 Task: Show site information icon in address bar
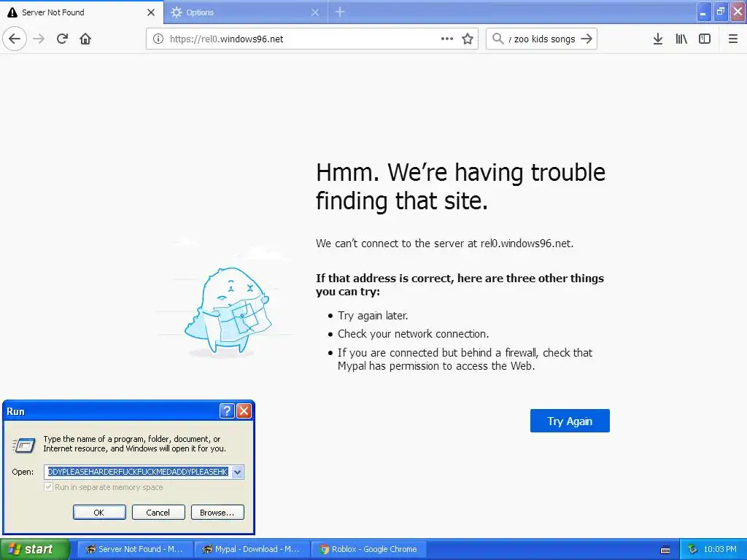point(158,39)
